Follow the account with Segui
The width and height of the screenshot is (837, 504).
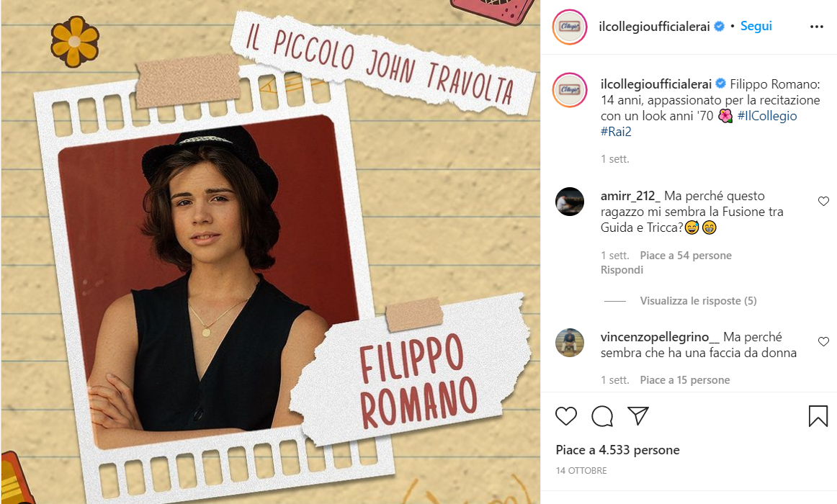coord(756,26)
